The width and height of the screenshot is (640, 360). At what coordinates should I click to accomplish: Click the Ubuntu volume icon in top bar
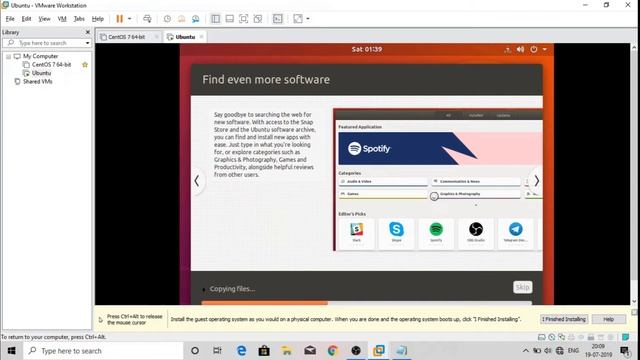tap(520, 49)
